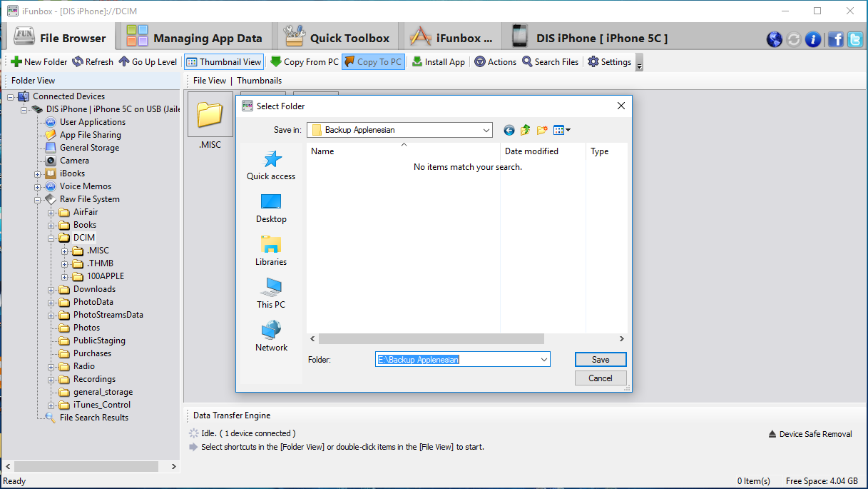Go to Quick access in dialog
868x489 pixels.
pyautogui.click(x=271, y=165)
